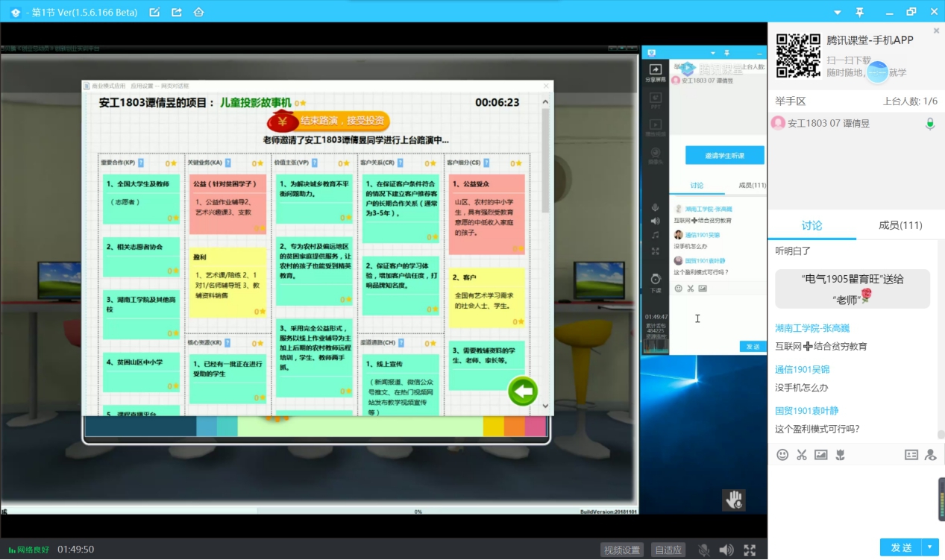Click the blue 发送 send button
The height and width of the screenshot is (560, 945).
point(901,547)
